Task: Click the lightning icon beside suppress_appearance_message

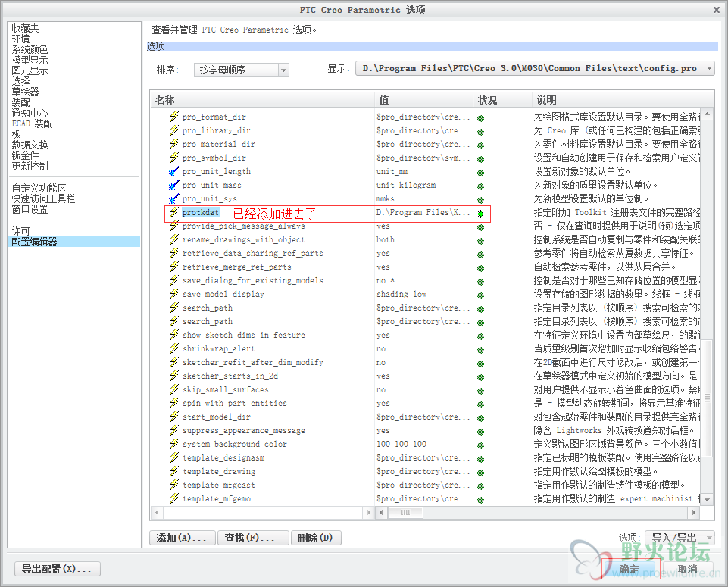Action: 174,430
